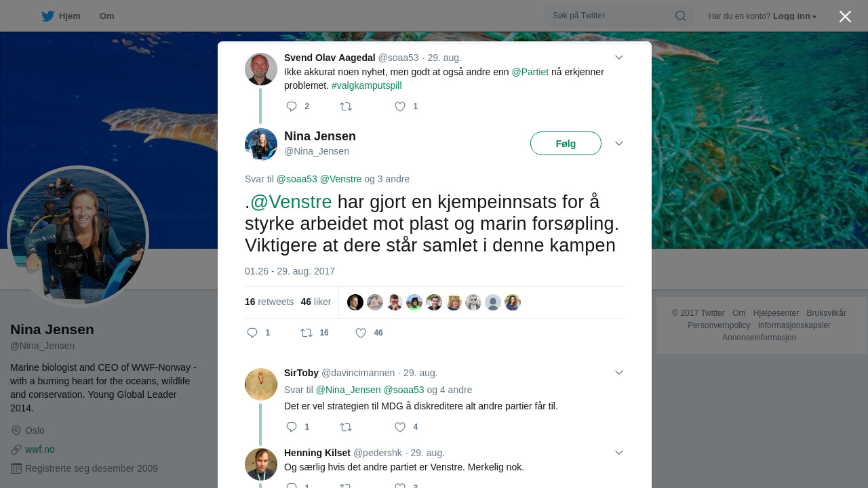Like SirToby's reply tweet
The image size is (868, 488).
pos(400,427)
